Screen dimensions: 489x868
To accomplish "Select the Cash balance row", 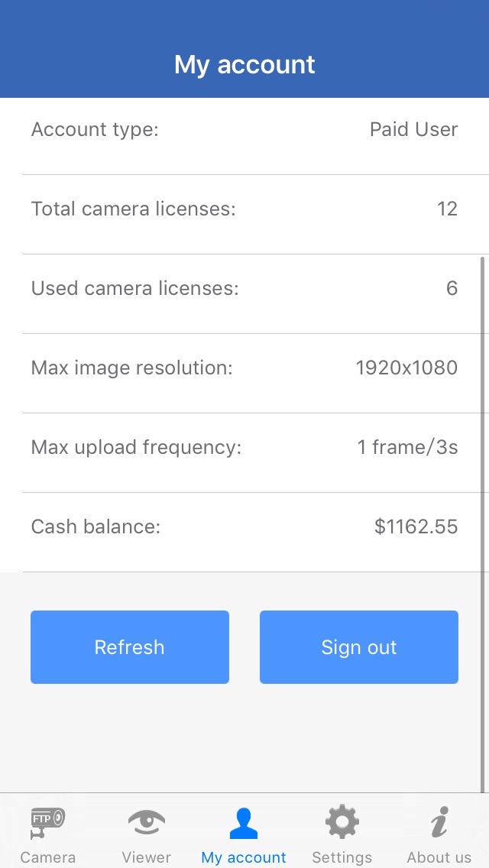I will (244, 527).
